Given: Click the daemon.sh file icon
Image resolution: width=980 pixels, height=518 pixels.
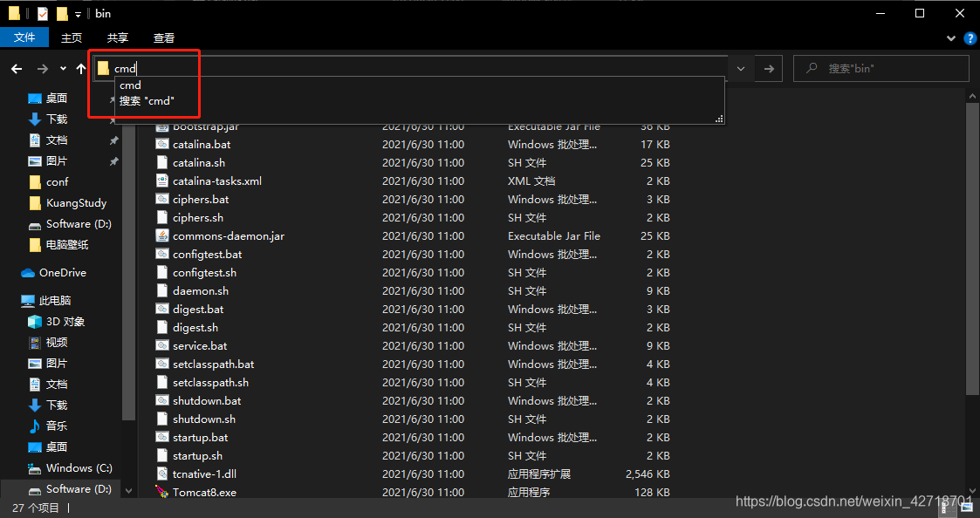Looking at the screenshot, I should click(161, 290).
